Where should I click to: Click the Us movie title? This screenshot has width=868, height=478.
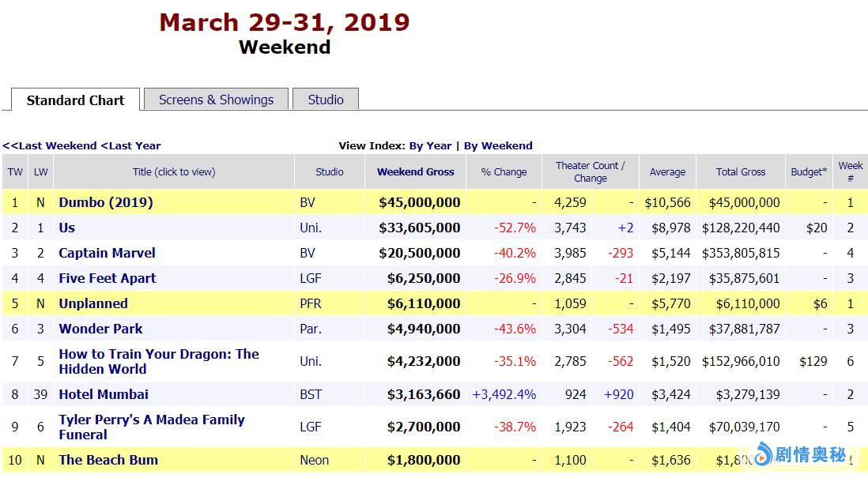point(66,228)
